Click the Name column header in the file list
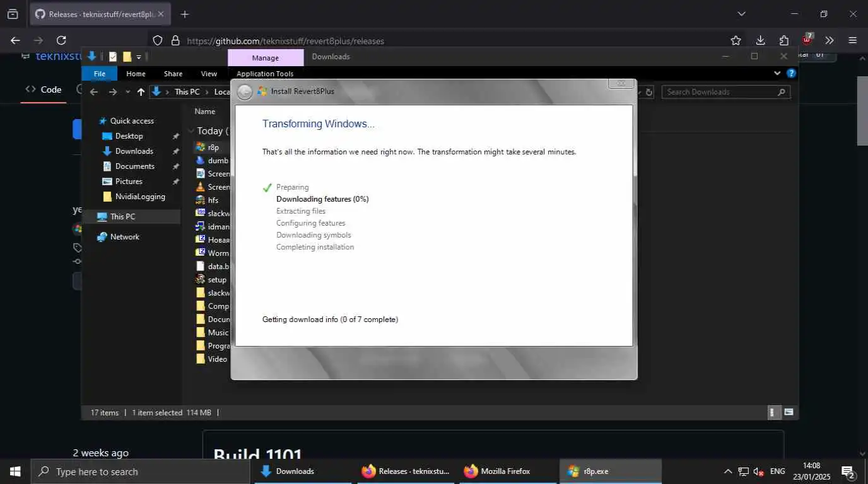 (x=205, y=112)
